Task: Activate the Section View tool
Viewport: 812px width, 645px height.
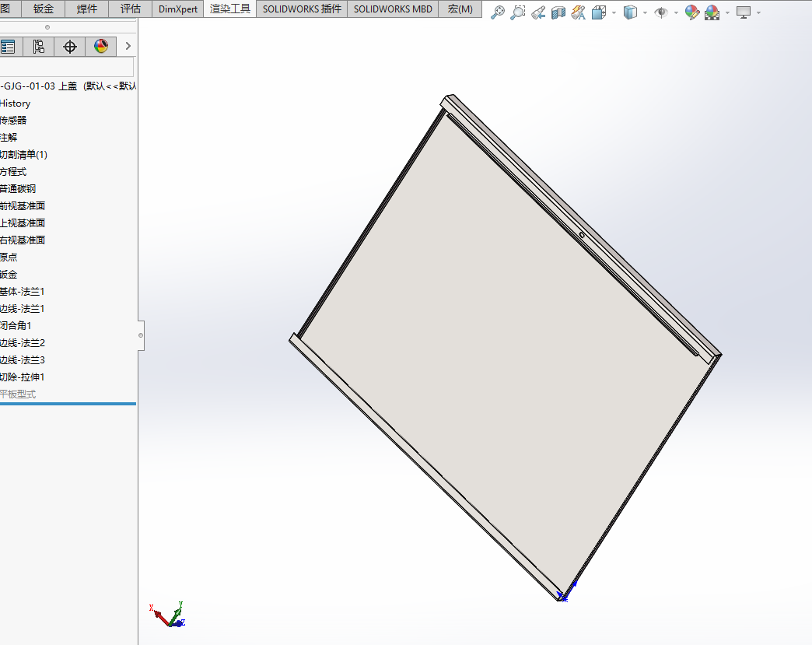Action: tap(558, 12)
